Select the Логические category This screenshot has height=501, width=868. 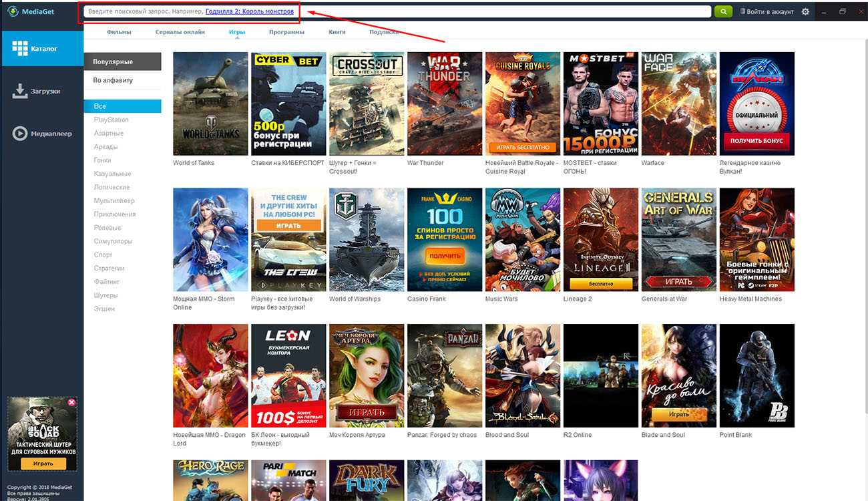[112, 187]
